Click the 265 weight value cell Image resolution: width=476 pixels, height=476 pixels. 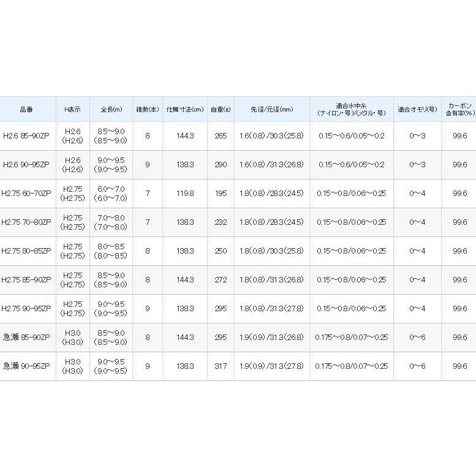221,136
